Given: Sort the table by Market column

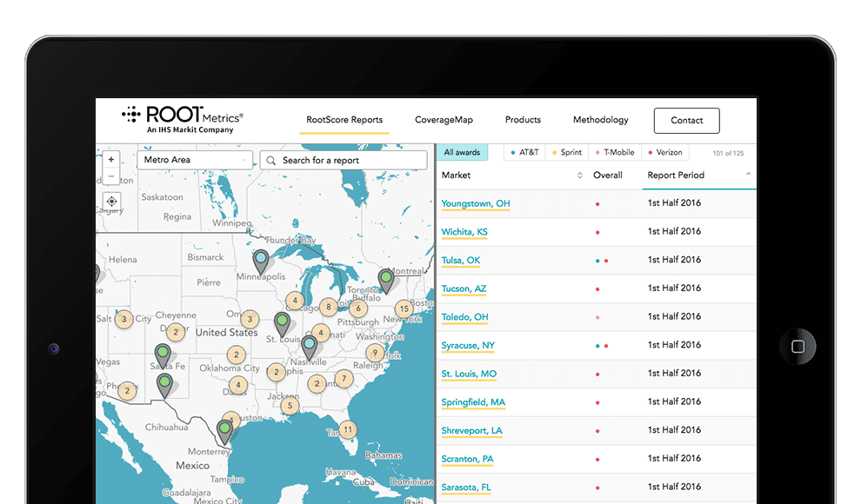Looking at the screenshot, I should pos(512,176).
